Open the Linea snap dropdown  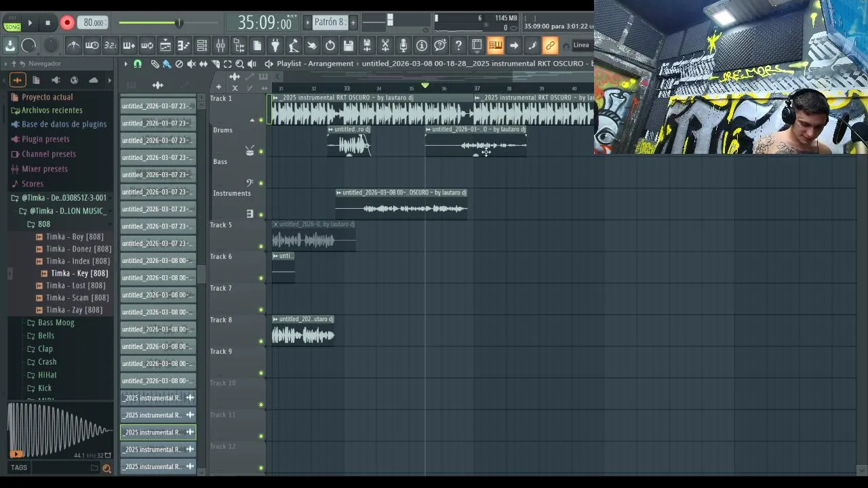click(583, 45)
